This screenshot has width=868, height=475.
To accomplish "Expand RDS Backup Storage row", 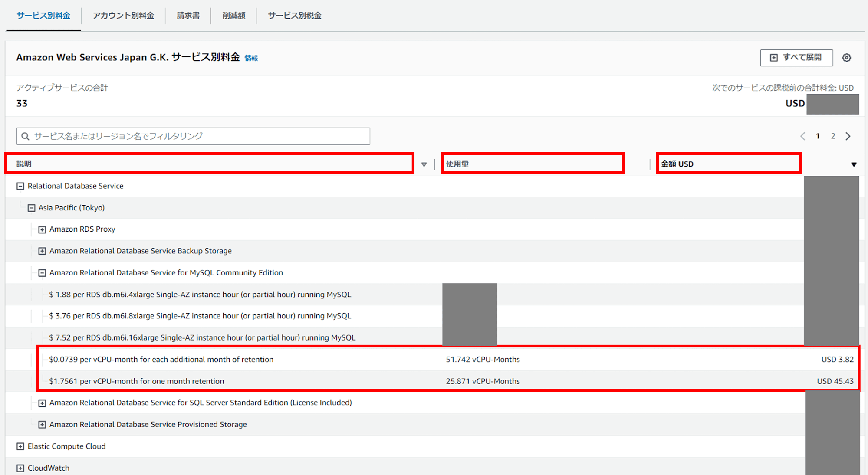I will click(42, 251).
